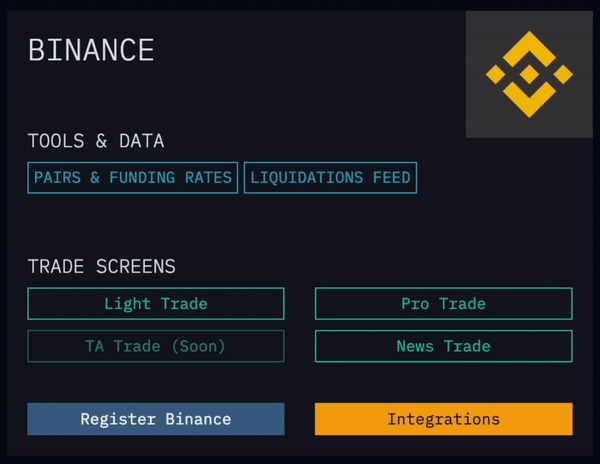
Task: Click the orange Integrations button
Action: 443,419
